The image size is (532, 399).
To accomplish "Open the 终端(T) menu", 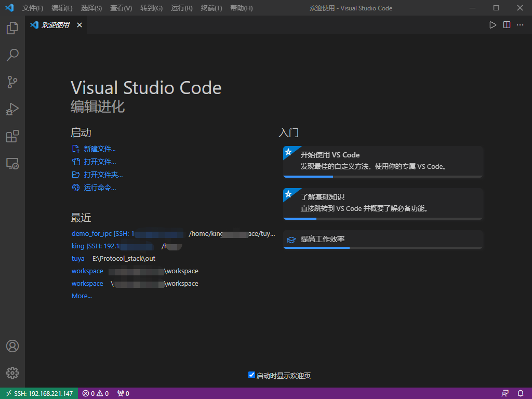I will click(x=211, y=8).
